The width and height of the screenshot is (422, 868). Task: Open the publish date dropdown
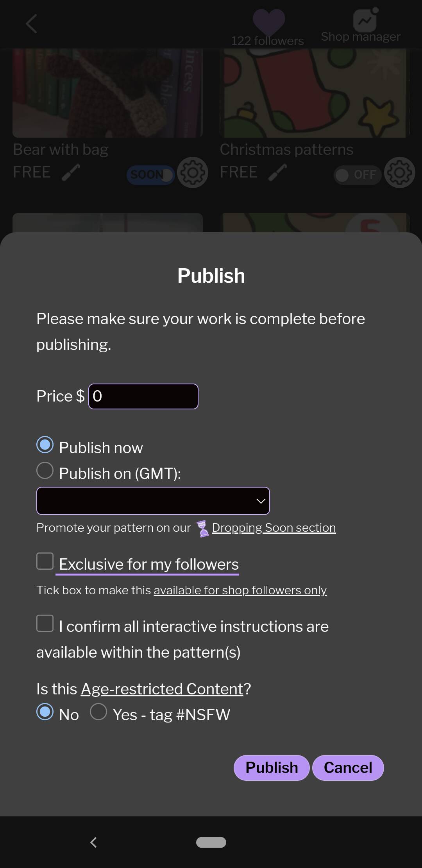[x=153, y=501]
